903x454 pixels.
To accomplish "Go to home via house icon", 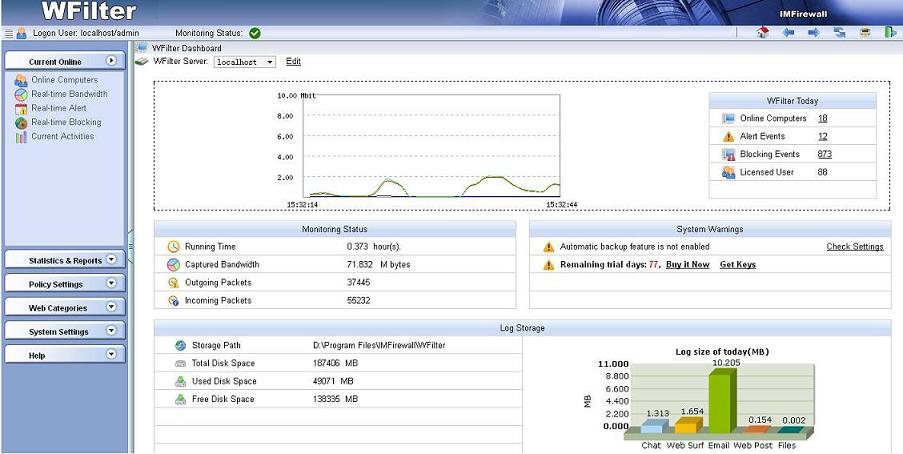I will coord(762,33).
